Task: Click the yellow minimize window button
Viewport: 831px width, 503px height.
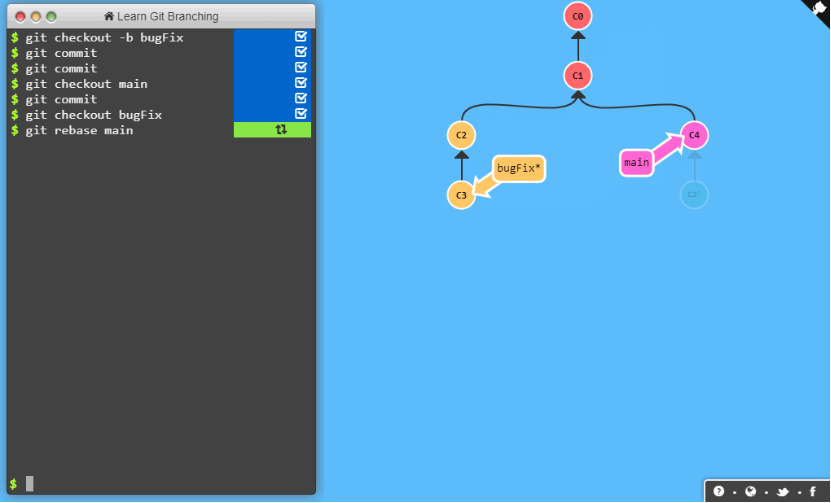Action: pyautogui.click(x=36, y=17)
